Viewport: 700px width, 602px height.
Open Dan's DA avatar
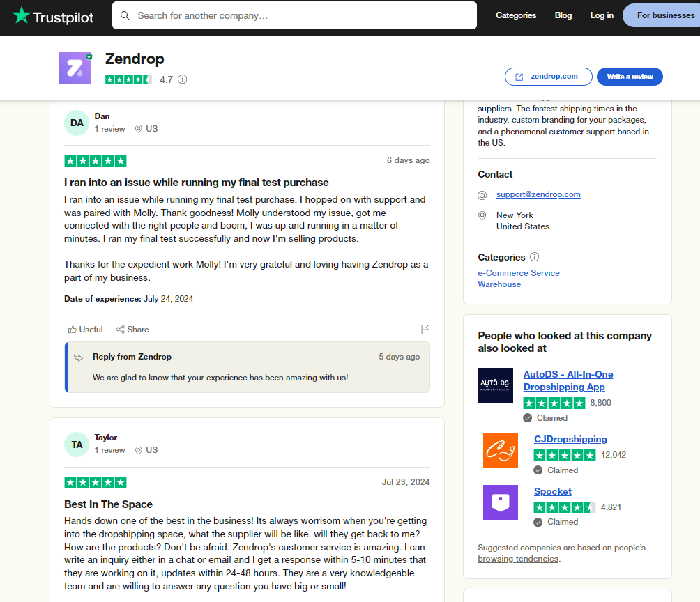coord(77,123)
